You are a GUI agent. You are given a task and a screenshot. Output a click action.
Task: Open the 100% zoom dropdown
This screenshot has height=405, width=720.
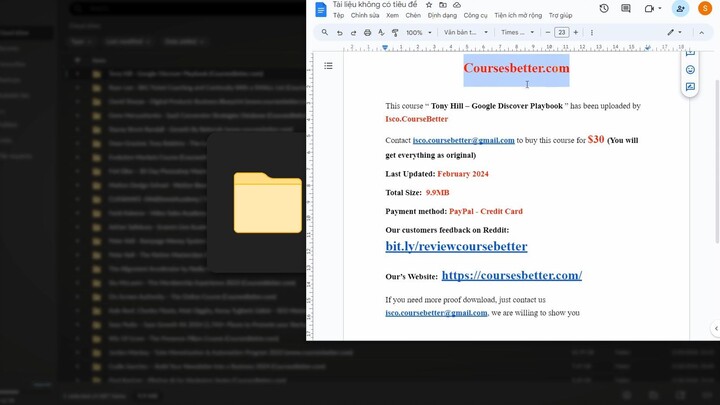(x=419, y=33)
